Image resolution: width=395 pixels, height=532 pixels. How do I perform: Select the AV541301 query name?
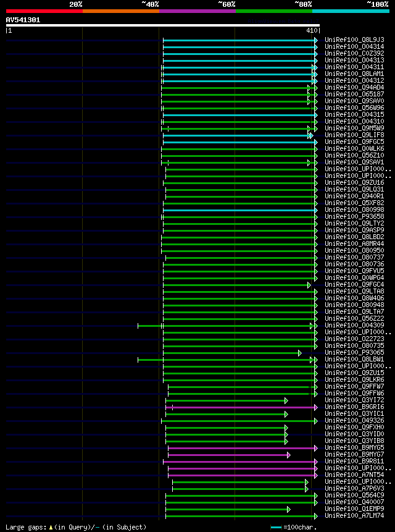pos(23,20)
